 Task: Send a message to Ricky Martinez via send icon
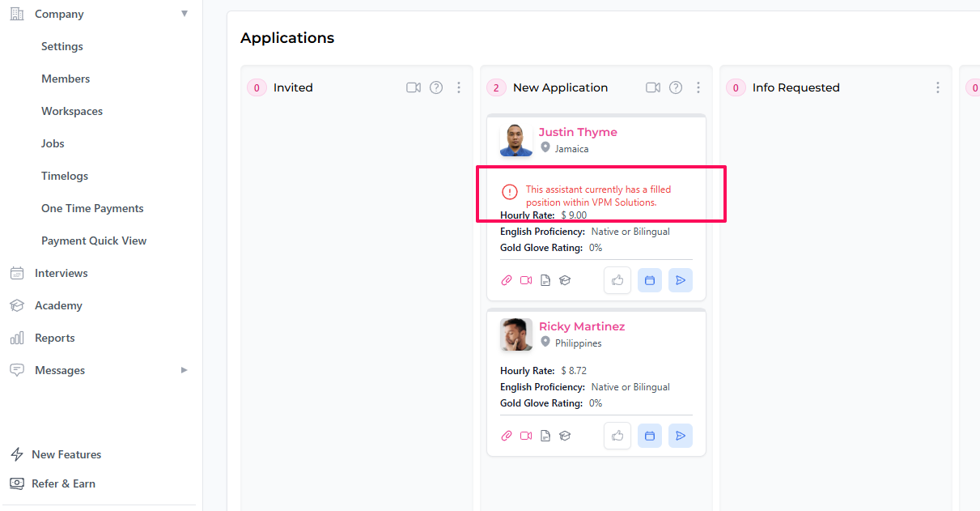click(x=680, y=435)
